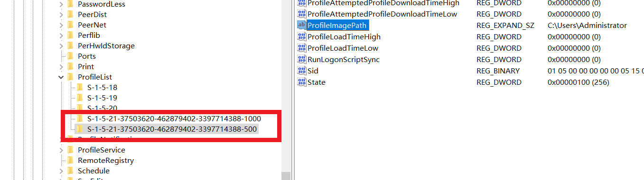Select SID key label ending in 3397714388-1000
Viewport: 644px width, 180px height.
coord(174,118)
